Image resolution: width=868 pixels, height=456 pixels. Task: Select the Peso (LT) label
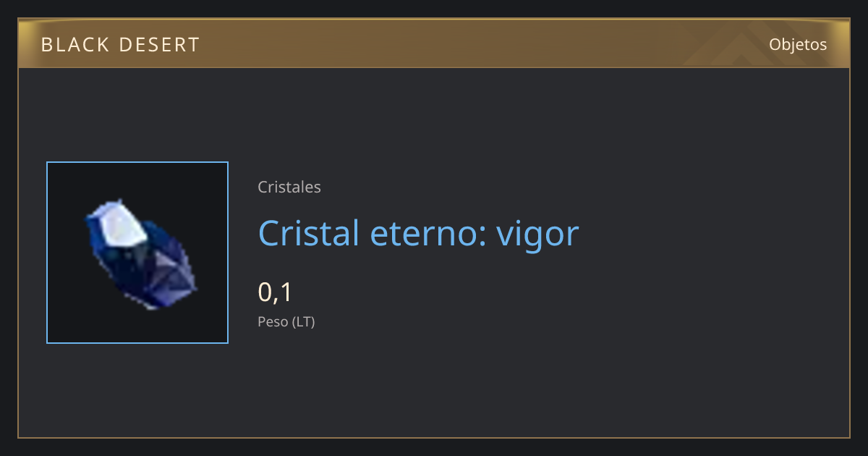[286, 322]
